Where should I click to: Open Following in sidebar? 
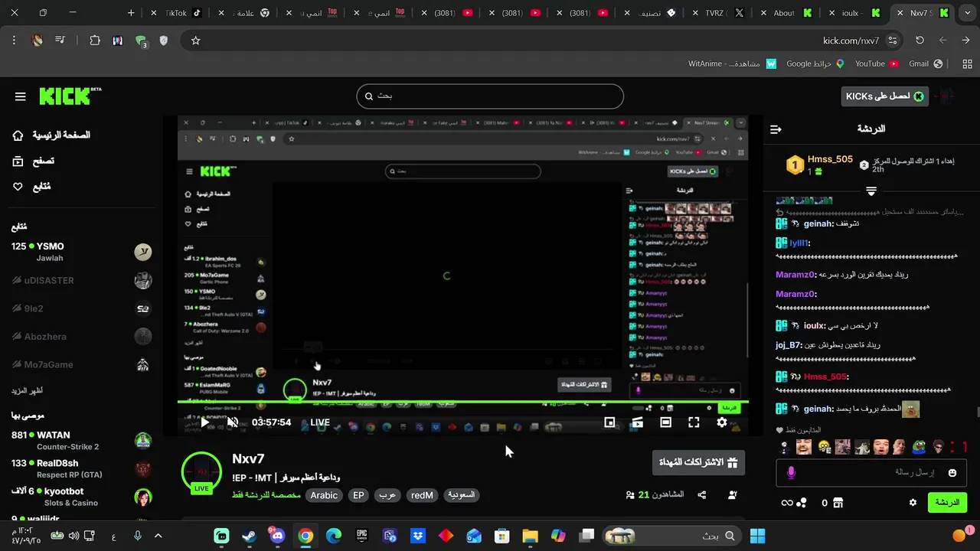click(31, 186)
